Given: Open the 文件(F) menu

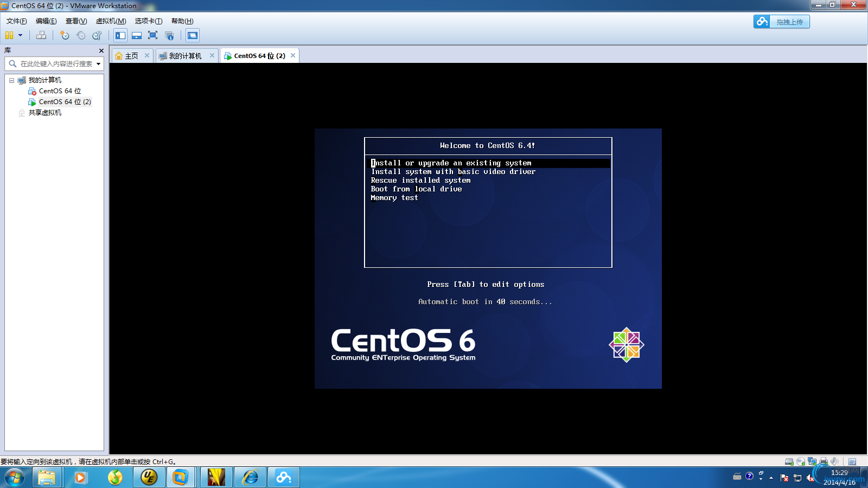Looking at the screenshot, I should coord(17,21).
